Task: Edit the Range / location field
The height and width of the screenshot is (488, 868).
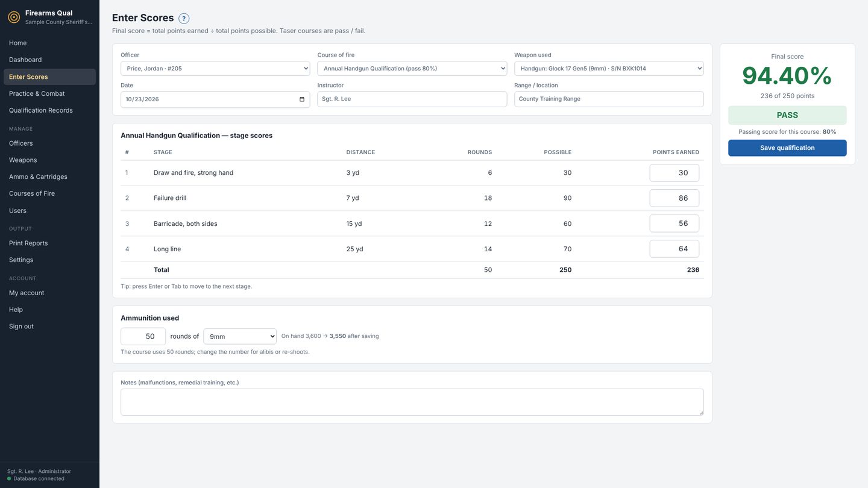Action: click(x=609, y=99)
